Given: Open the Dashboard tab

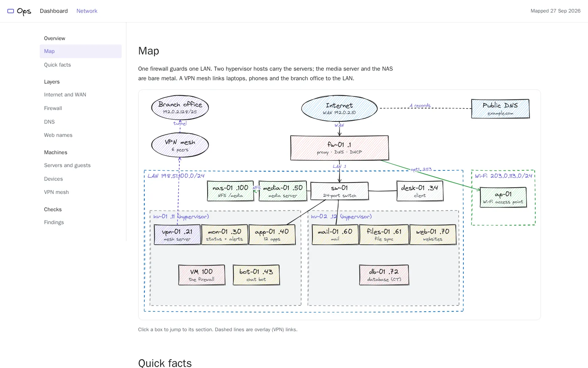Looking at the screenshot, I should click(x=54, y=11).
